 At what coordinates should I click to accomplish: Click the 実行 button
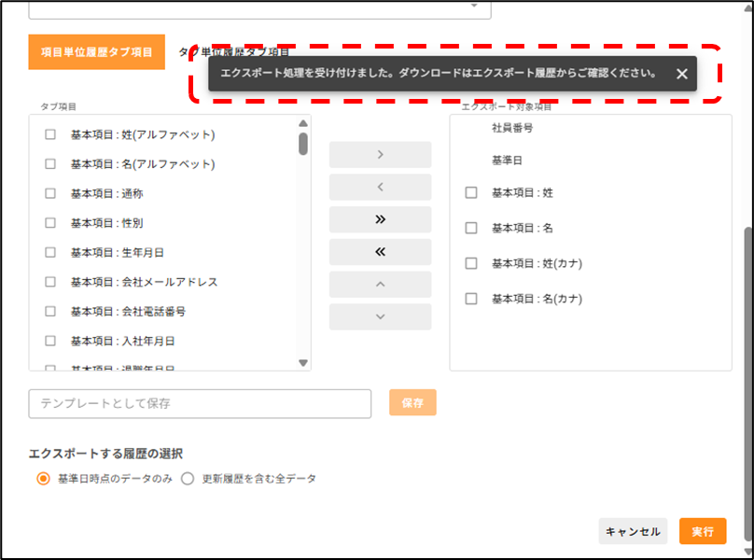702,531
